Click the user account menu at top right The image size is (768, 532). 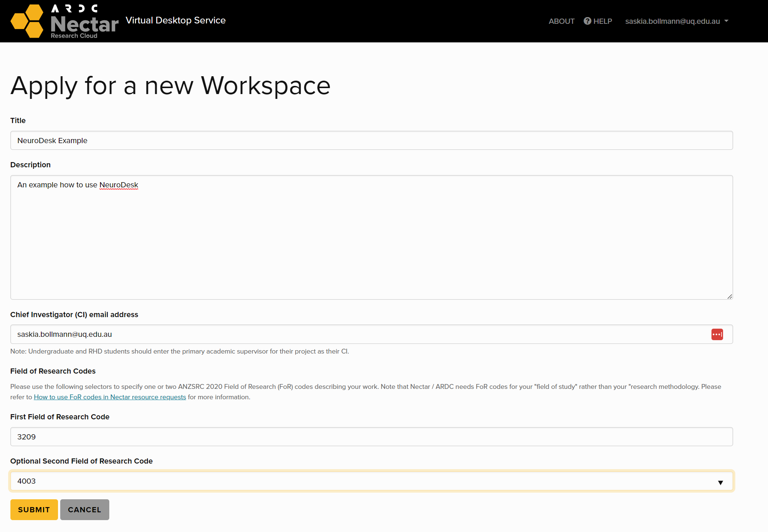[677, 21]
